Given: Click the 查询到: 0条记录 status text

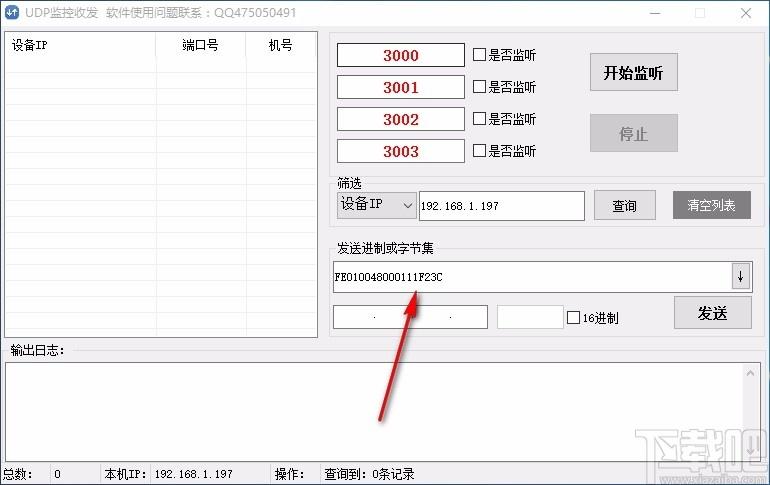Looking at the screenshot, I should (x=369, y=474).
